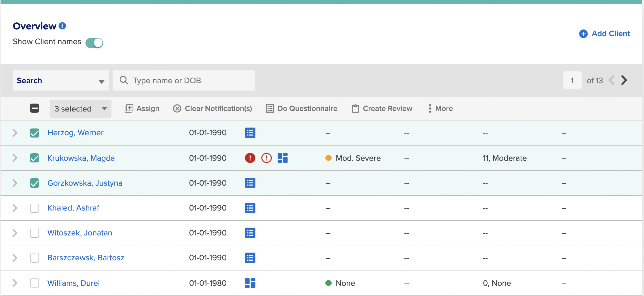Click Assign in the action bar
Image resolution: width=644 pixels, height=296 pixels.
pos(142,108)
